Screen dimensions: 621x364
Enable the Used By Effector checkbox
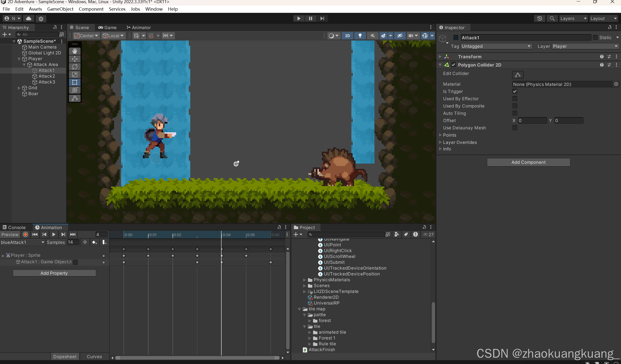[x=514, y=99]
